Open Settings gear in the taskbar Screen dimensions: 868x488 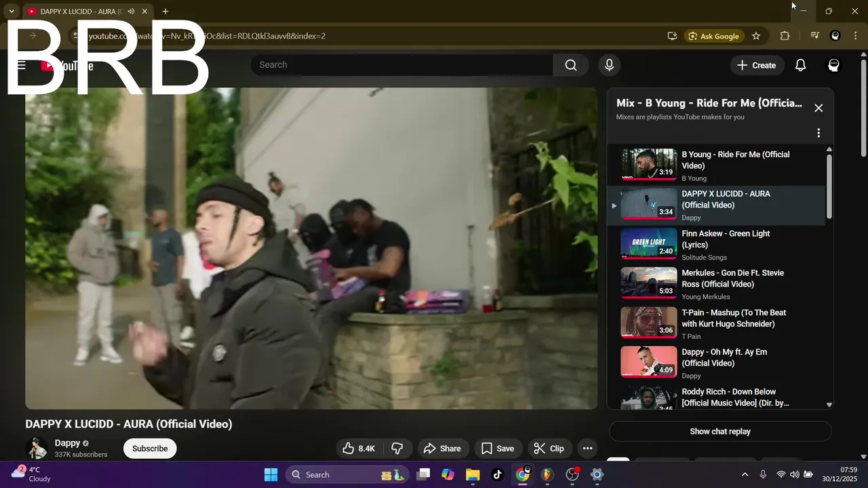tap(597, 474)
